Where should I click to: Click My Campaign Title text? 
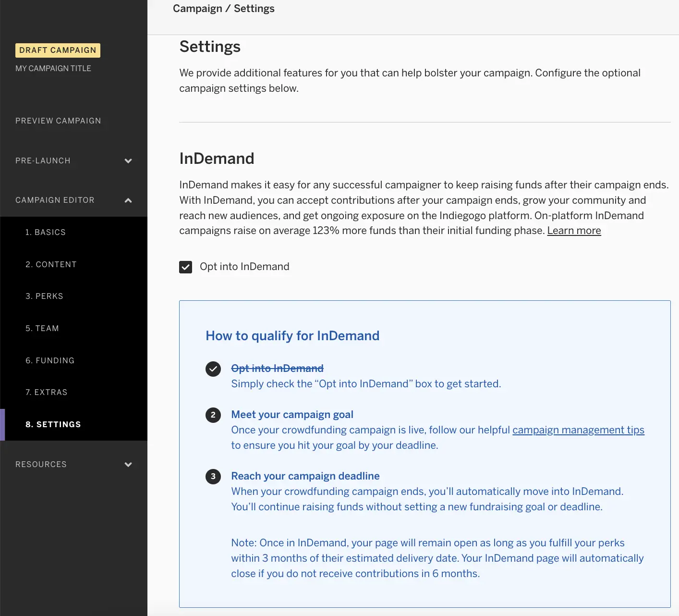click(53, 68)
